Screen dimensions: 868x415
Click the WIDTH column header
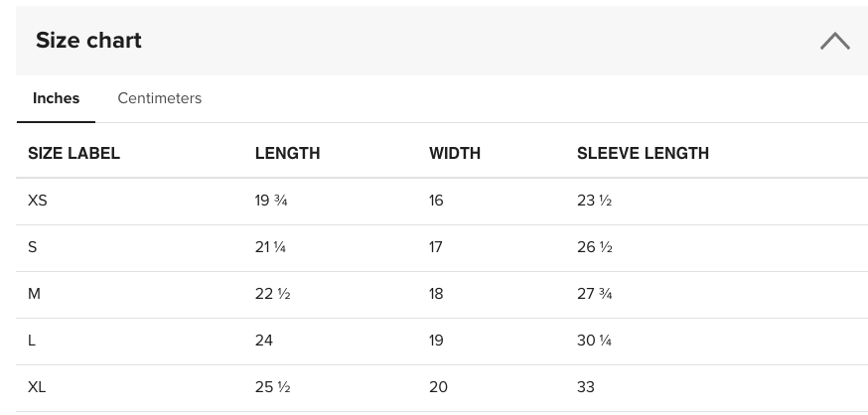[455, 153]
